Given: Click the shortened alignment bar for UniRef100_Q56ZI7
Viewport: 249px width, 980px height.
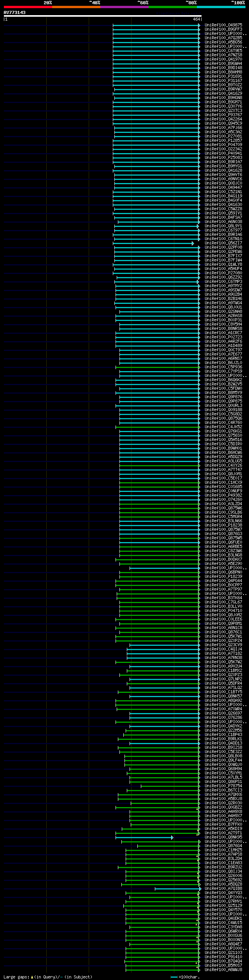Looking at the screenshot, I should (x=153, y=243).
